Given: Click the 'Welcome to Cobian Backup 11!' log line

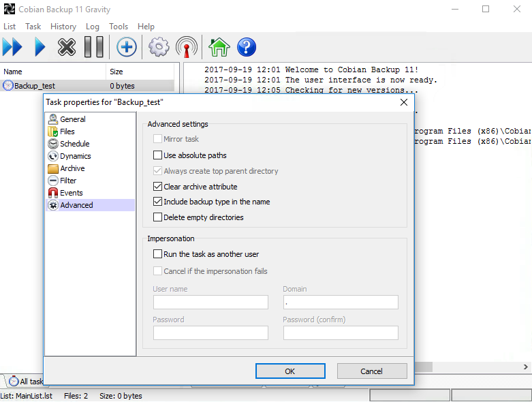Looking at the screenshot, I should pyautogui.click(x=351, y=69).
